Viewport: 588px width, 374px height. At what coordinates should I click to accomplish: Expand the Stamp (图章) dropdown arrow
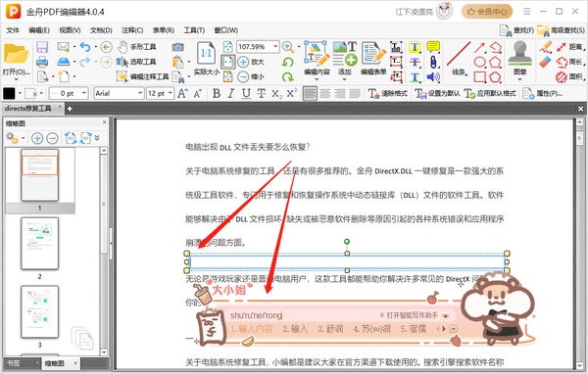click(519, 79)
